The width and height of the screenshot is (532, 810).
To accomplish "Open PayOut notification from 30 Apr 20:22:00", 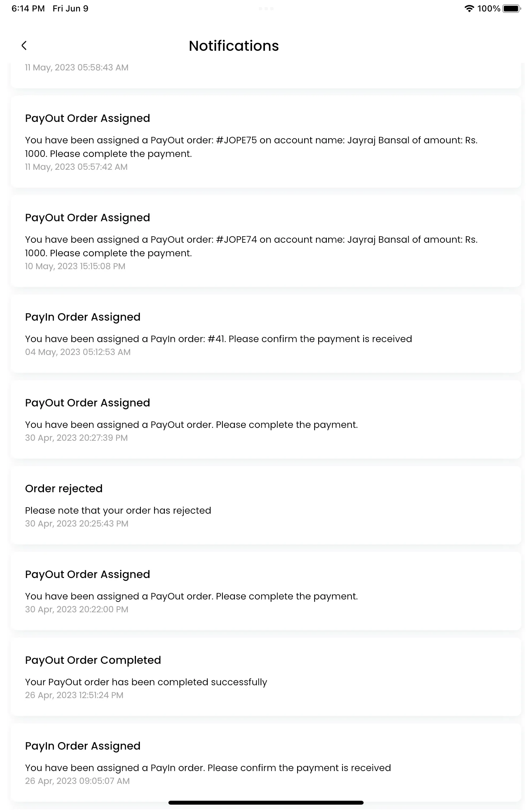I will 266,591.
